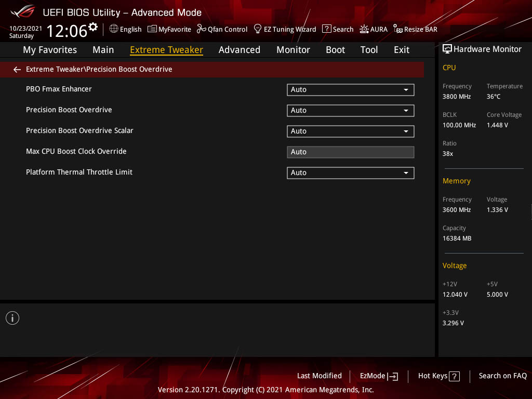Image resolution: width=532 pixels, height=399 pixels.
Task: Click Extreme Tweaker\Precision Boost Overdrive breadcrumb
Action: (x=99, y=69)
